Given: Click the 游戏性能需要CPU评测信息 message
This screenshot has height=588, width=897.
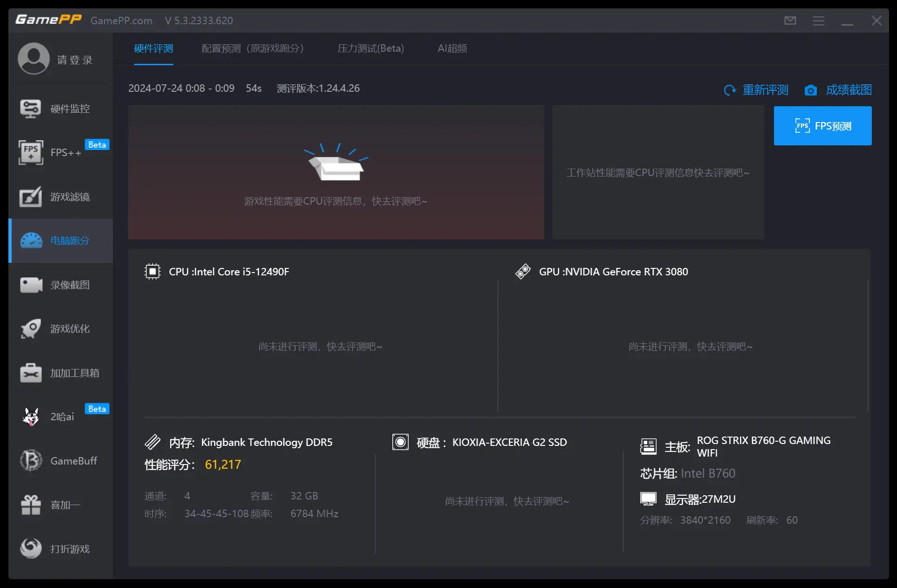Looking at the screenshot, I should 336,201.
